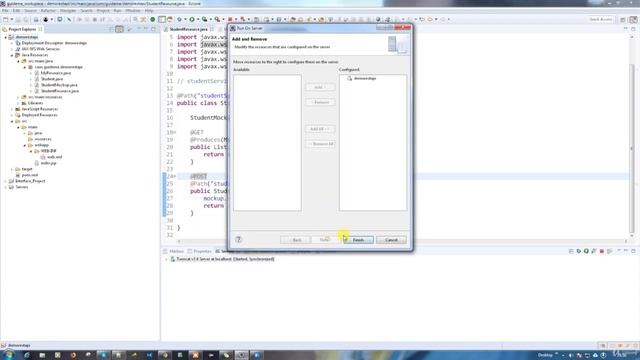
Task: Collapse the WEB-INF folder node
Action: coord(31,151)
